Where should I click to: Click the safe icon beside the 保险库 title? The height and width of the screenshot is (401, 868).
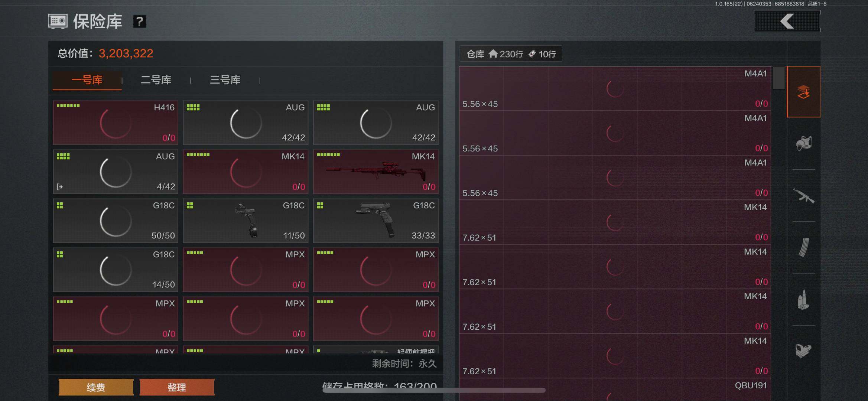click(x=58, y=22)
